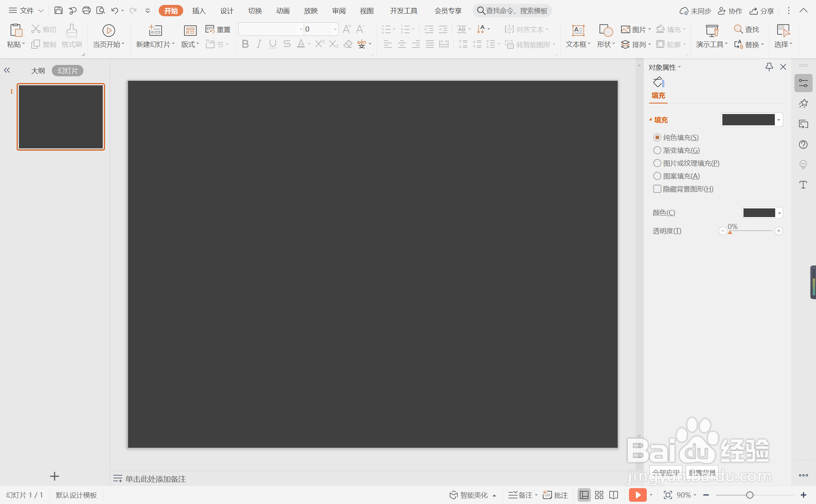The height and width of the screenshot is (504, 816).
Task: Click the Text Box (文本框) icon
Action: click(x=578, y=31)
